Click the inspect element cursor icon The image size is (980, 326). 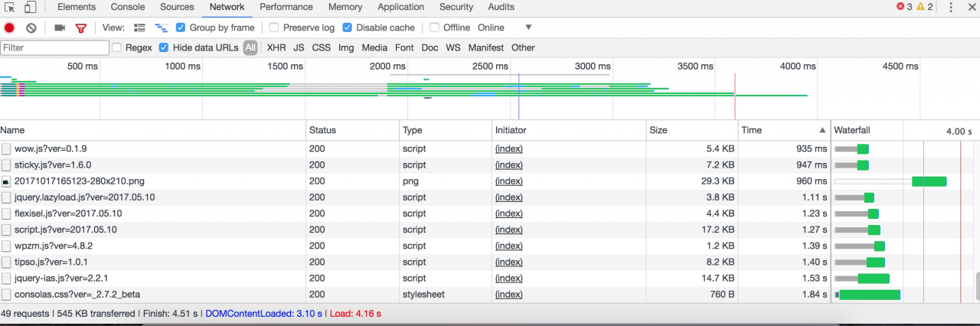click(9, 8)
